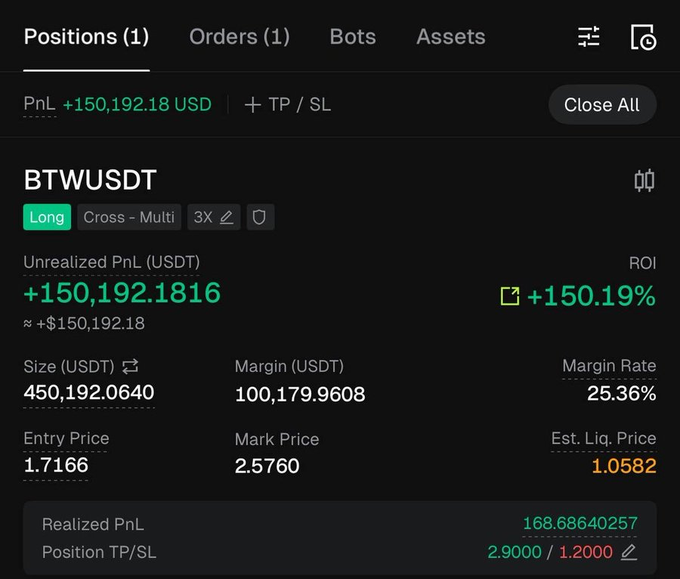Click the Realized PnL value 168.68640257
Image resolution: width=680 pixels, height=579 pixels.
[580, 523]
